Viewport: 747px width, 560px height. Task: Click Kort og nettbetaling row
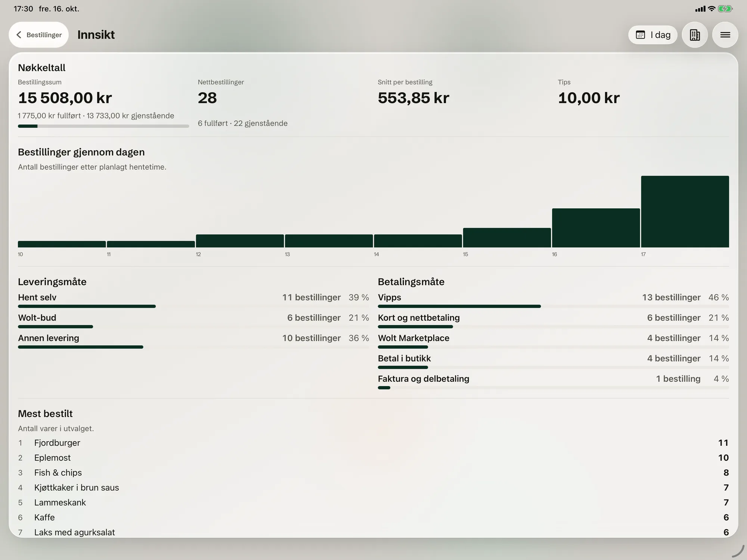tap(553, 320)
